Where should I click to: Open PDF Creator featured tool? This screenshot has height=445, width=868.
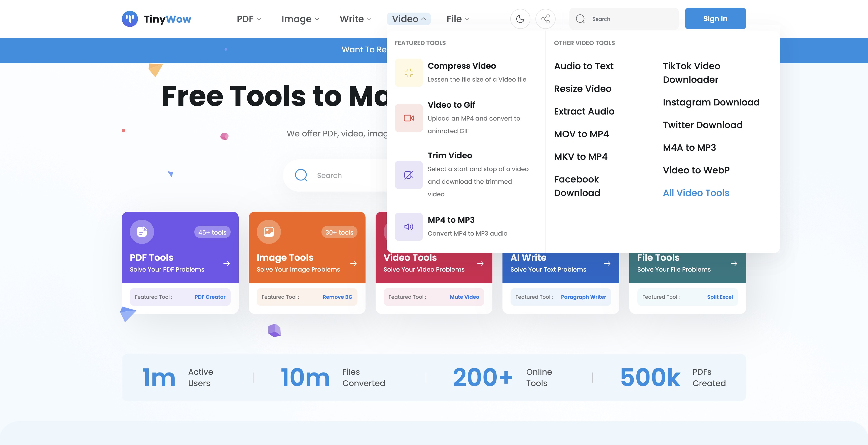coord(210,297)
